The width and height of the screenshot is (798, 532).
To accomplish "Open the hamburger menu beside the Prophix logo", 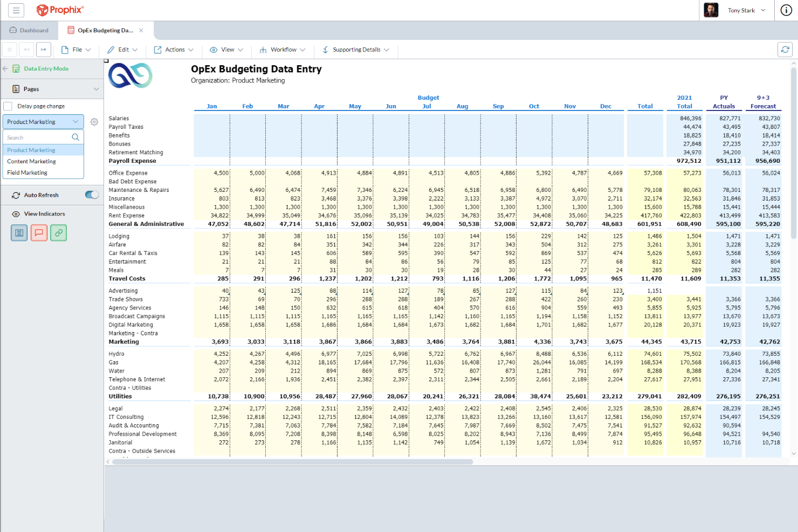I will (x=16, y=10).
